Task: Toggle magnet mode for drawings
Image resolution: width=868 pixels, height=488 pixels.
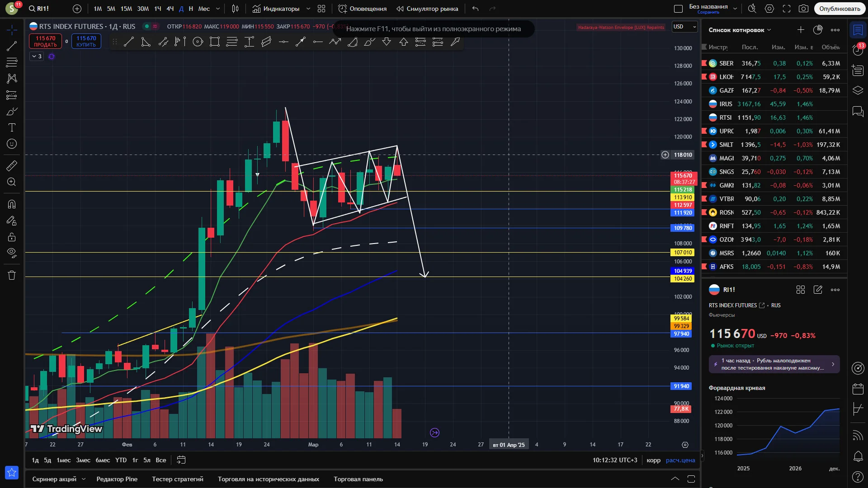Action: pyautogui.click(x=12, y=204)
